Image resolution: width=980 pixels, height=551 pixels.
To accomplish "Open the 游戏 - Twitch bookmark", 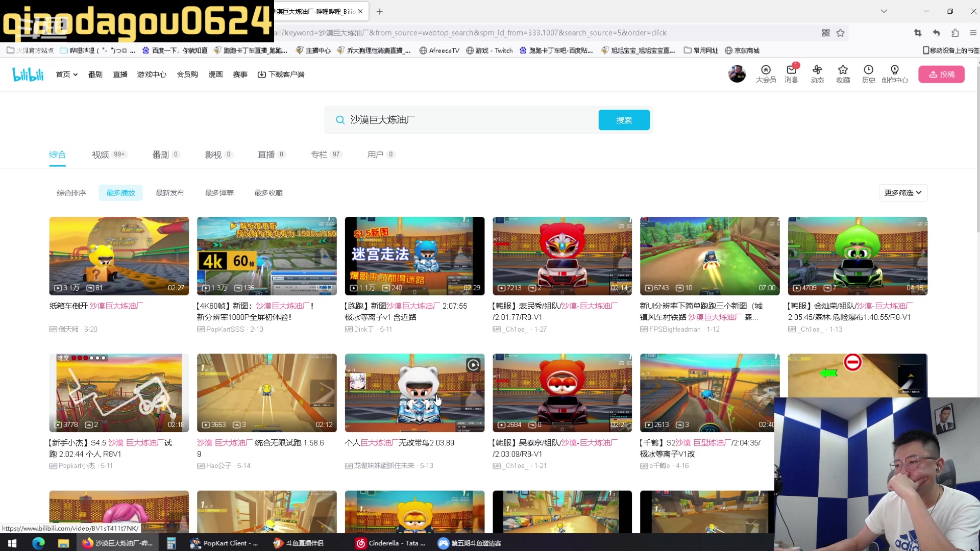I will pyautogui.click(x=489, y=51).
